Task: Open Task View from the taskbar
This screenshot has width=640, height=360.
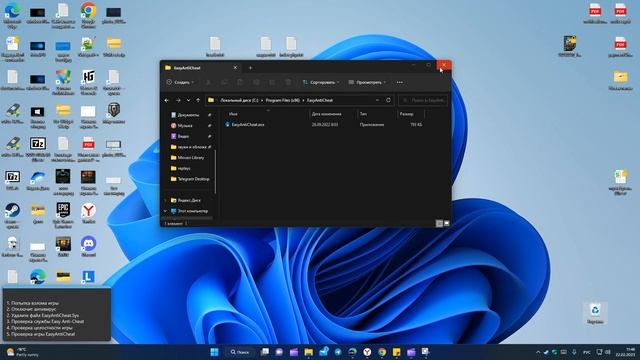Action: click(x=264, y=352)
